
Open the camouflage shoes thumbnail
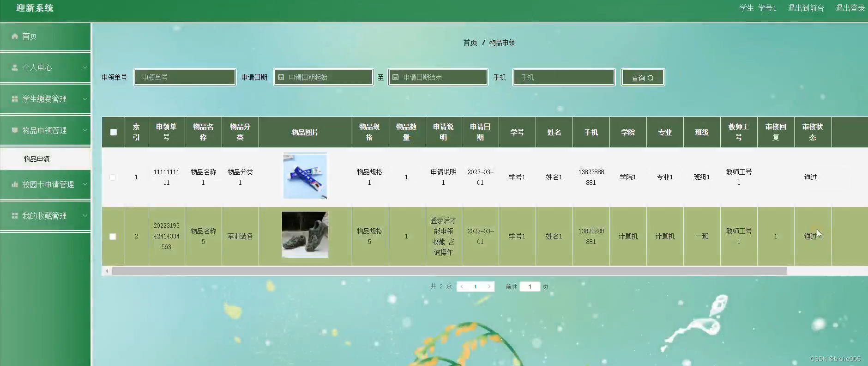tap(305, 235)
